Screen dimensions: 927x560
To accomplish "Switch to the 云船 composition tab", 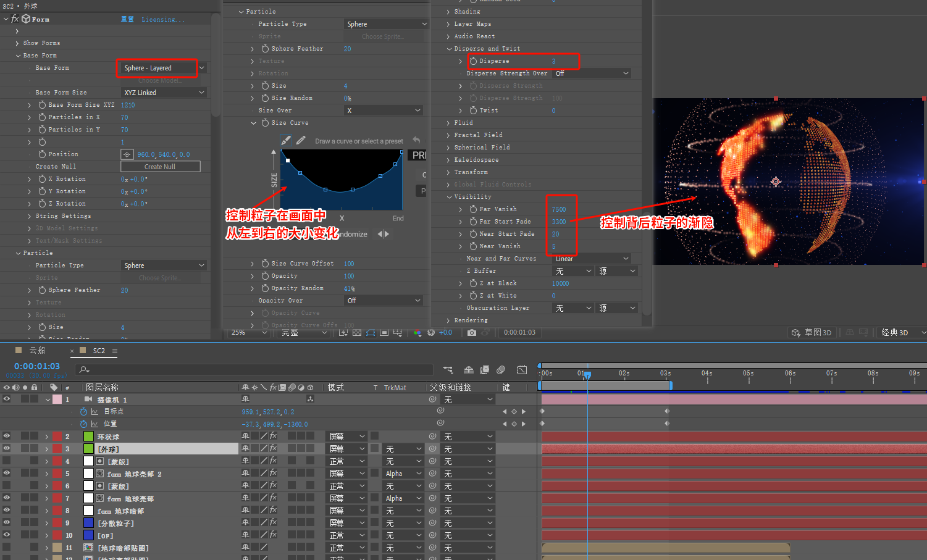I will pyautogui.click(x=37, y=350).
